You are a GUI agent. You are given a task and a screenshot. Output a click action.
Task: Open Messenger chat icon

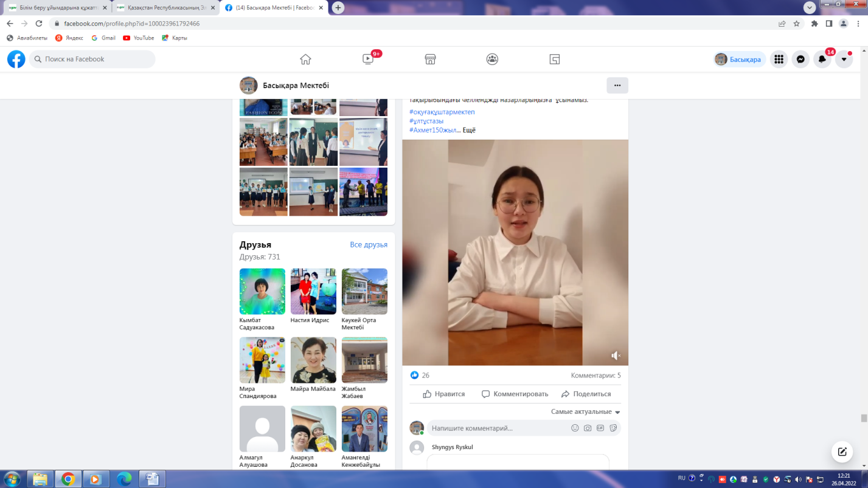click(800, 59)
